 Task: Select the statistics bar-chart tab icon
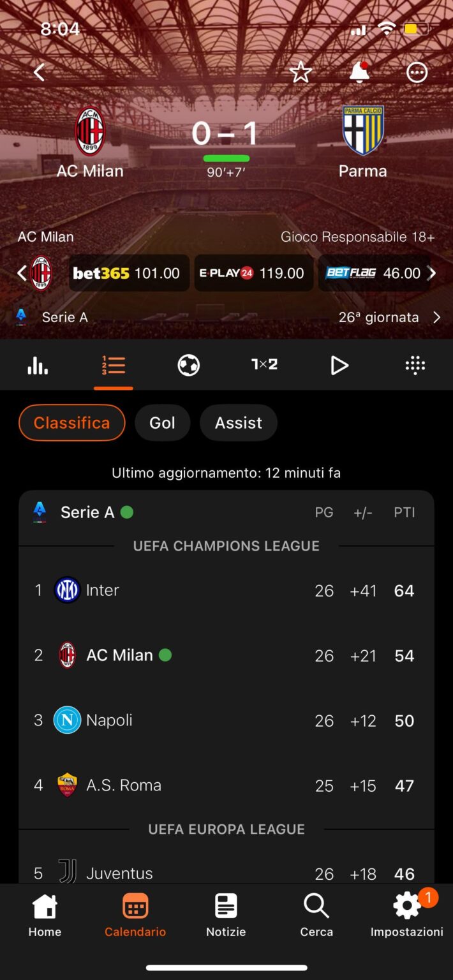pyautogui.click(x=38, y=364)
